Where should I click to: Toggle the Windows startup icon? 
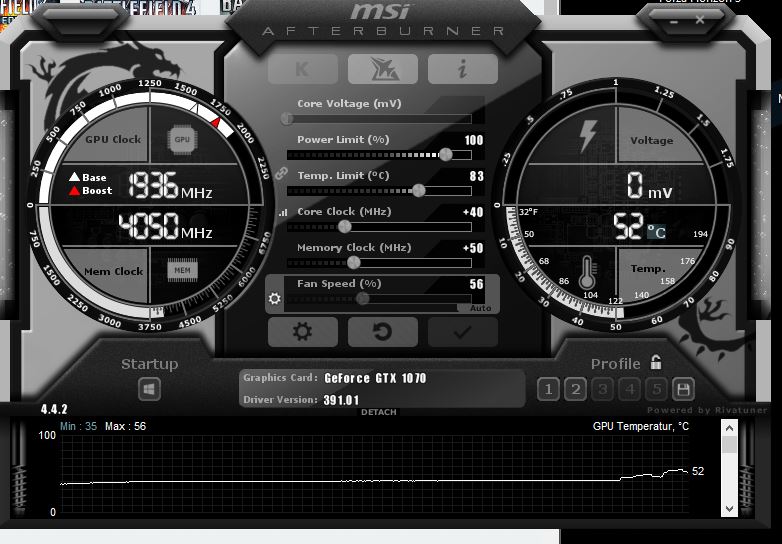[x=149, y=389]
